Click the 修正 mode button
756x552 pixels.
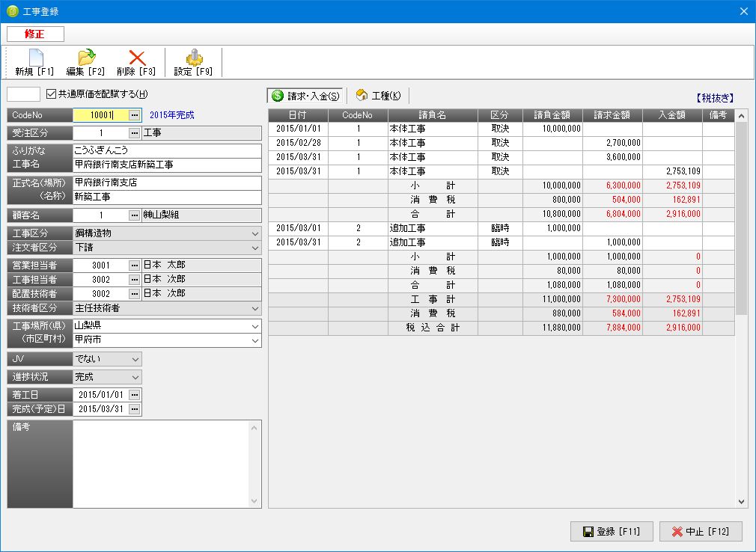click(35, 34)
